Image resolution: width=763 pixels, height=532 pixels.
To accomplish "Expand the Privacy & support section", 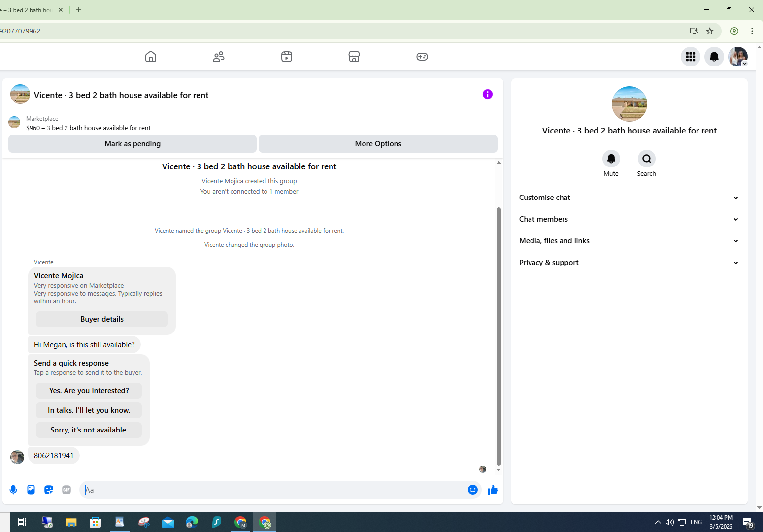I will point(630,263).
